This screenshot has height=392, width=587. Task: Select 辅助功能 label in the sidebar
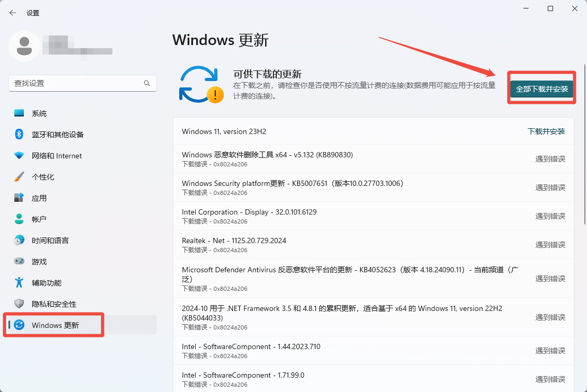(x=47, y=283)
